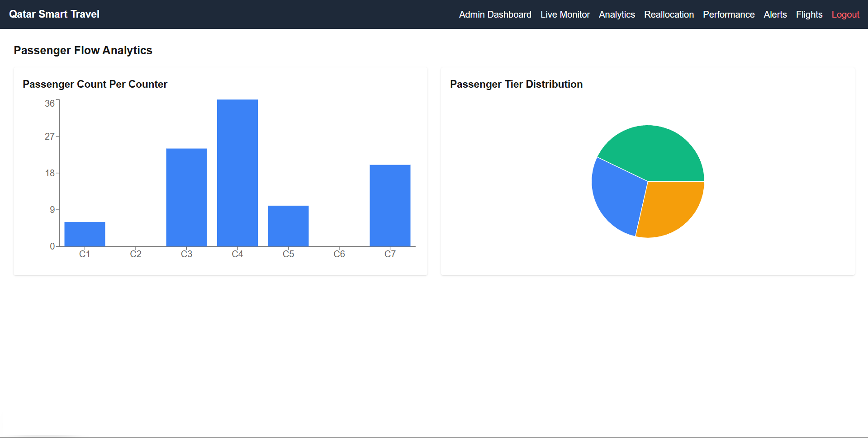Click the 36 y-axis tick label
Image resolution: width=868 pixels, height=438 pixels.
[x=50, y=104]
